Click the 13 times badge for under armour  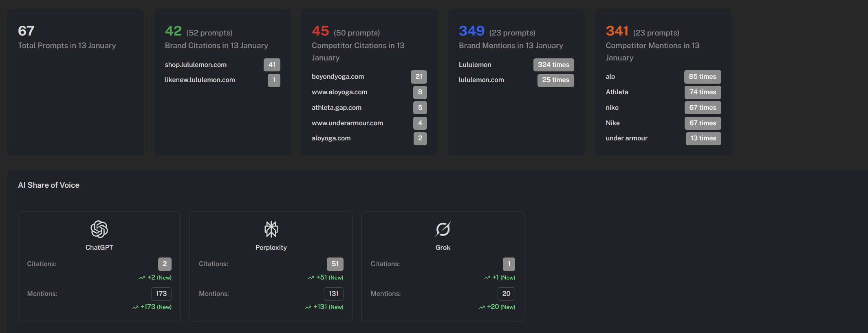tap(703, 138)
